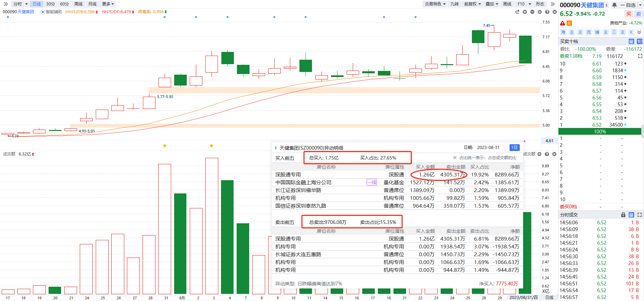Open main chart settings gear icon
This screenshot has height=301, width=644.
coord(540,12)
